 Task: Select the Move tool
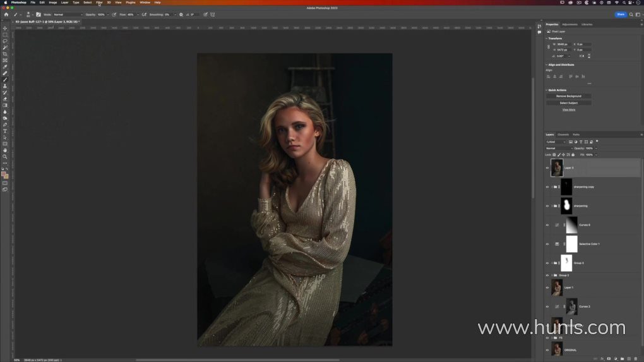click(5, 28)
